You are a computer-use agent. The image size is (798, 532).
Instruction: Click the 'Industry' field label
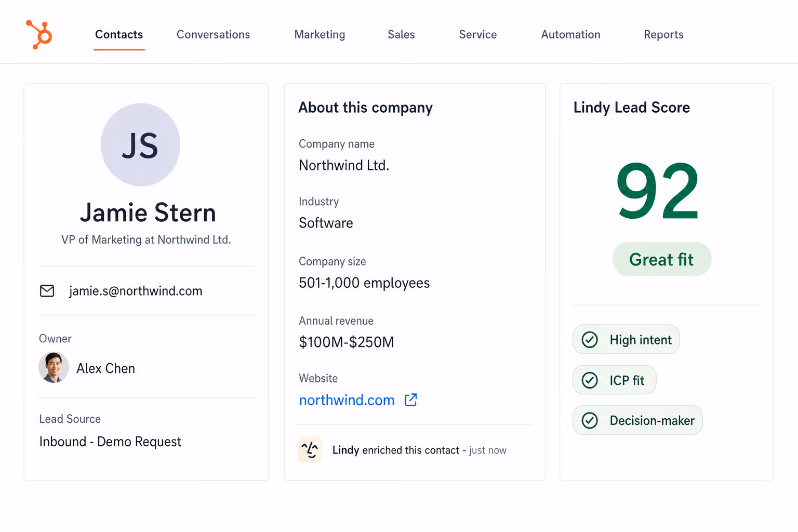click(318, 202)
